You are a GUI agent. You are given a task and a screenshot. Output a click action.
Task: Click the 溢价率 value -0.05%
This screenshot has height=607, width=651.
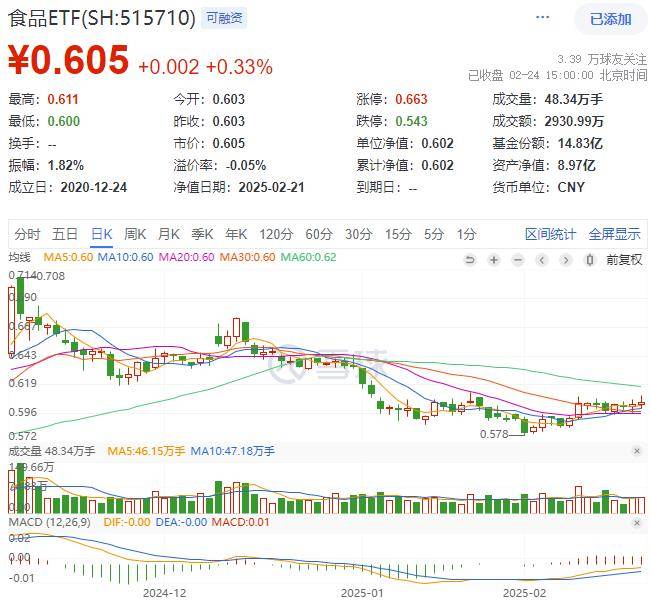(246, 165)
